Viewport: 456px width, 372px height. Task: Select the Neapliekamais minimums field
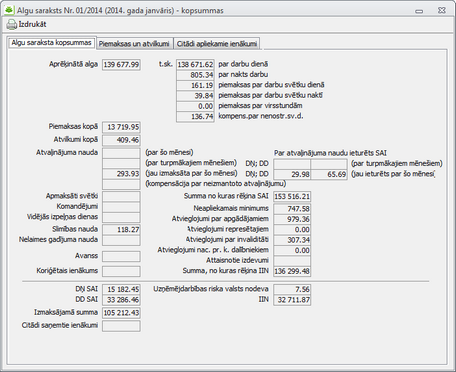(292, 209)
